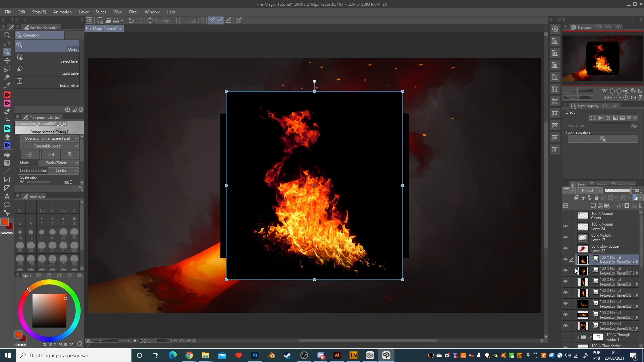Select the Magnifier zoom tool
Viewport: 644px width, 362px height.
[x=7, y=35]
